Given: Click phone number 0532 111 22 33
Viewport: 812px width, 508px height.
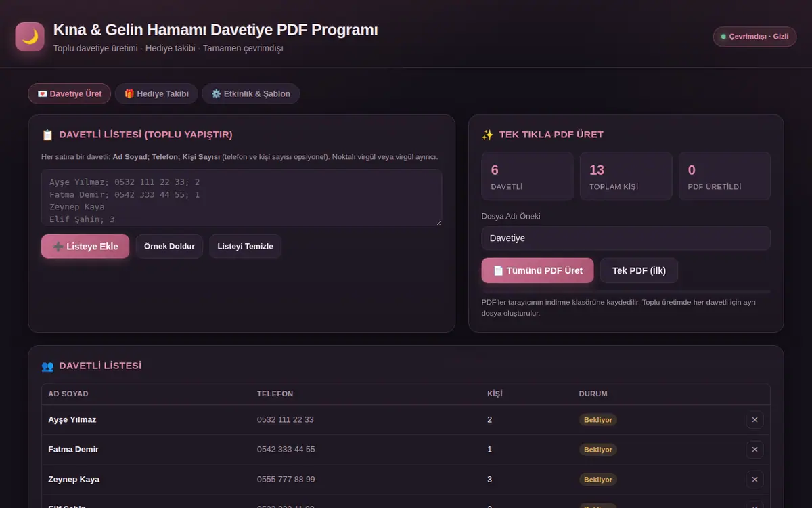Looking at the screenshot, I should coord(285,420).
